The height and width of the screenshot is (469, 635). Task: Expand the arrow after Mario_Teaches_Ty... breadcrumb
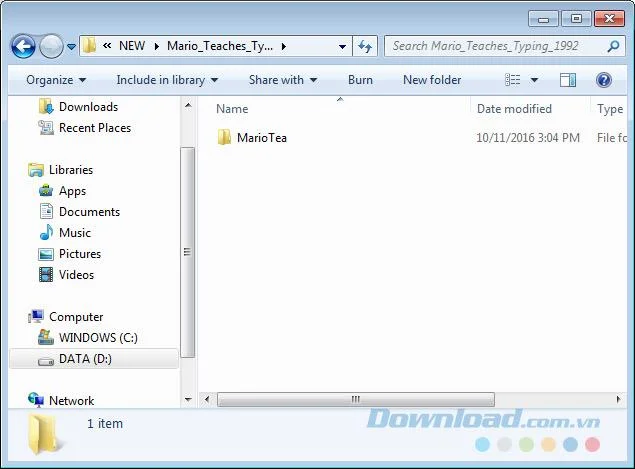[284, 46]
